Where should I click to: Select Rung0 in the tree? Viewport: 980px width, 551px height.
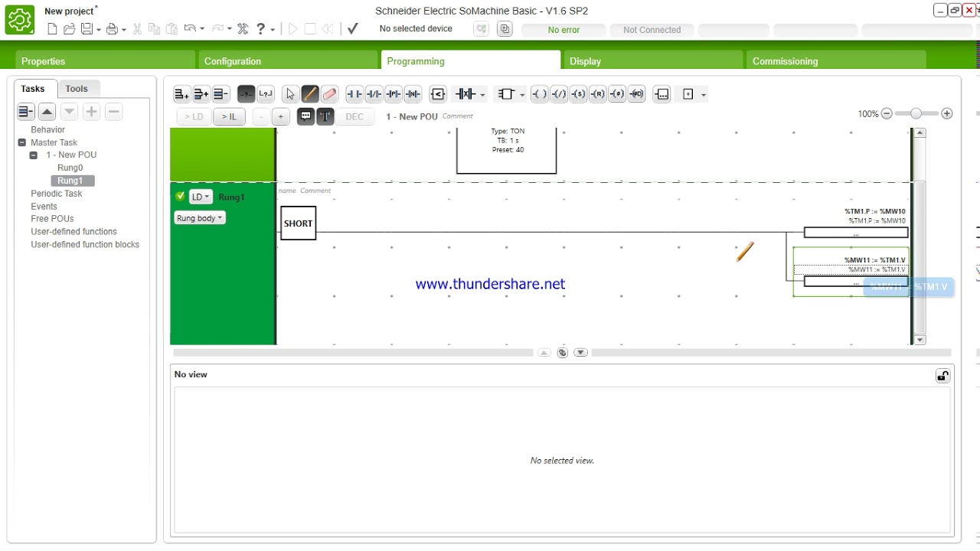tap(70, 168)
